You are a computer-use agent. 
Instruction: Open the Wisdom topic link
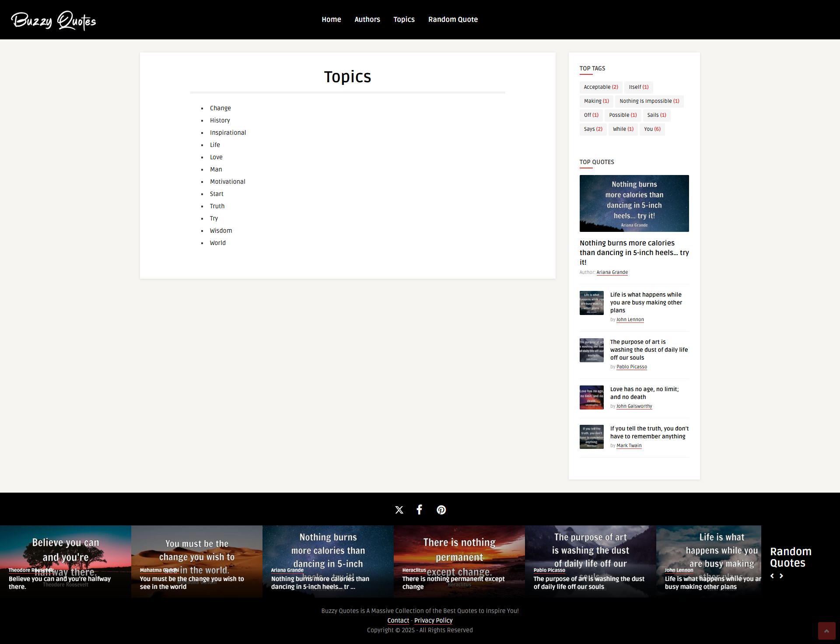pos(220,231)
